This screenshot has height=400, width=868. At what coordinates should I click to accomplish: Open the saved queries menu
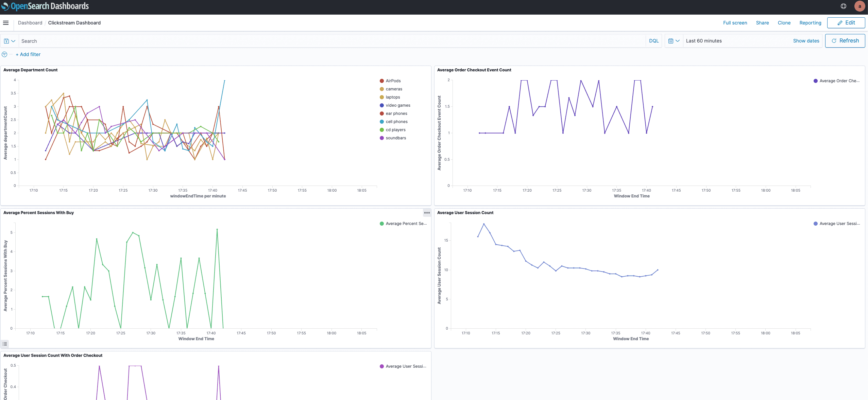[x=10, y=41]
